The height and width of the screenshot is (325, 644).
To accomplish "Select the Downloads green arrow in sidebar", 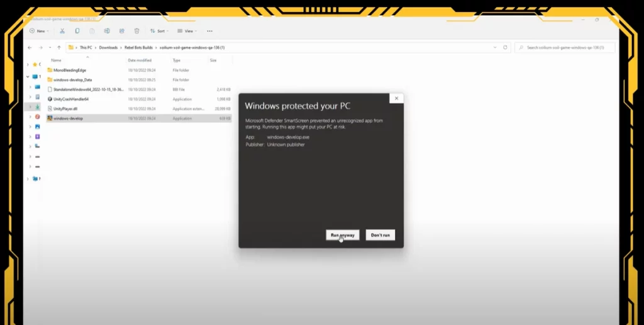I will pos(37,106).
